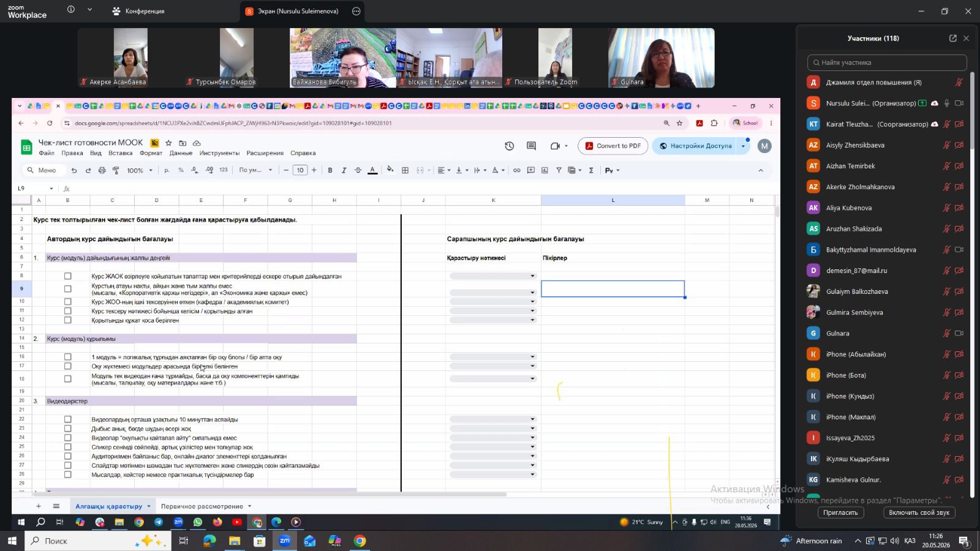Insert a link with chain icon
The width and height of the screenshot is (980, 551).
(x=516, y=170)
